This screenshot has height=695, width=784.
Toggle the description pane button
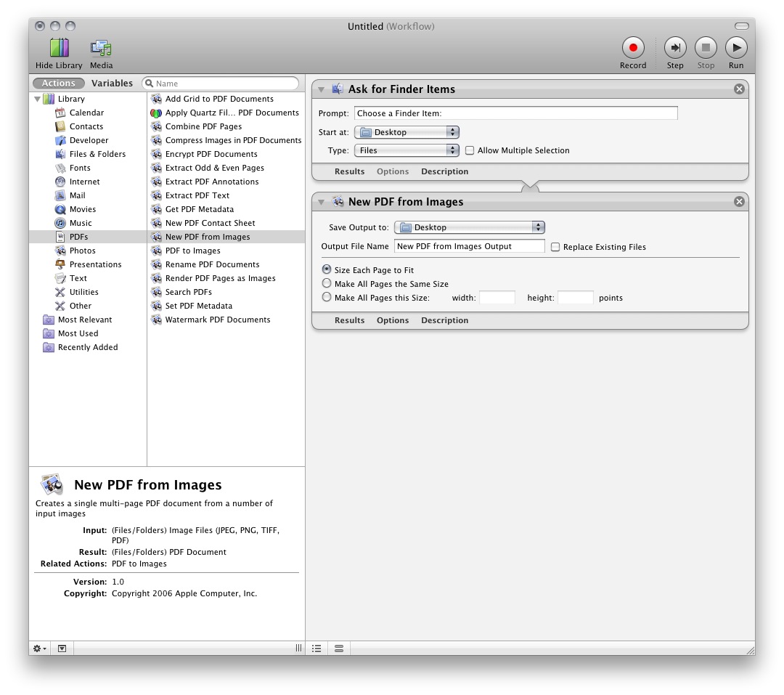62,649
